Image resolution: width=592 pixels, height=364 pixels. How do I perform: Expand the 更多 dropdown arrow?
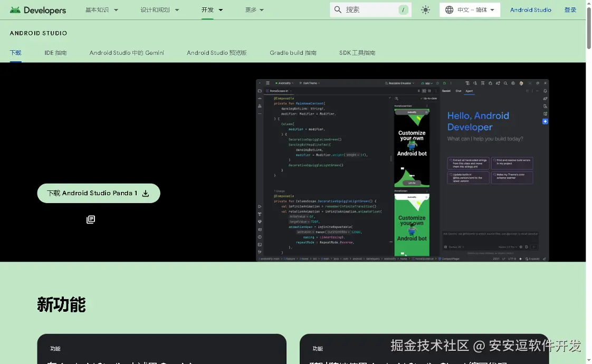[x=262, y=10]
